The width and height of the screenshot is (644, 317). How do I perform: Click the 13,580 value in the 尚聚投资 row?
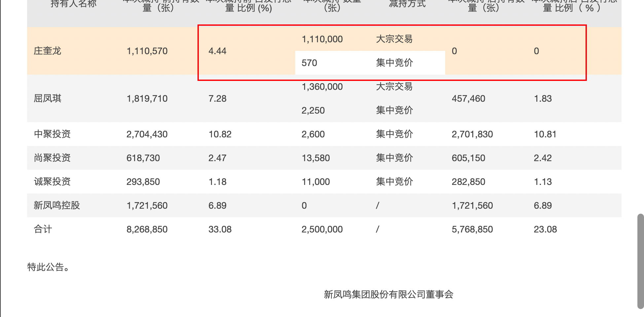pos(316,158)
